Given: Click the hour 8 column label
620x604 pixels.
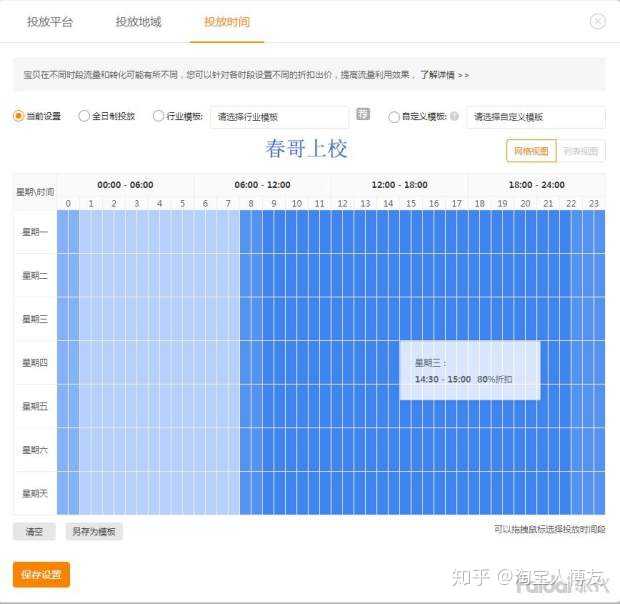Looking at the screenshot, I should [x=251, y=204].
